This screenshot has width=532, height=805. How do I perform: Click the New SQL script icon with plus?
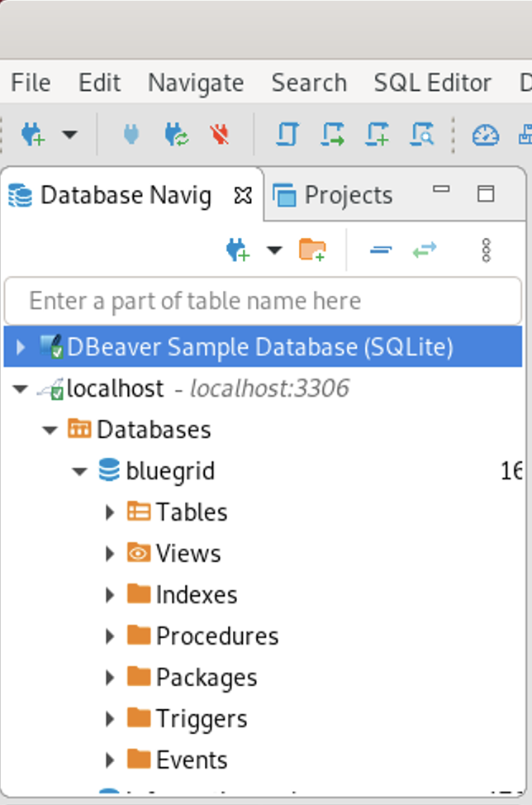(x=377, y=135)
